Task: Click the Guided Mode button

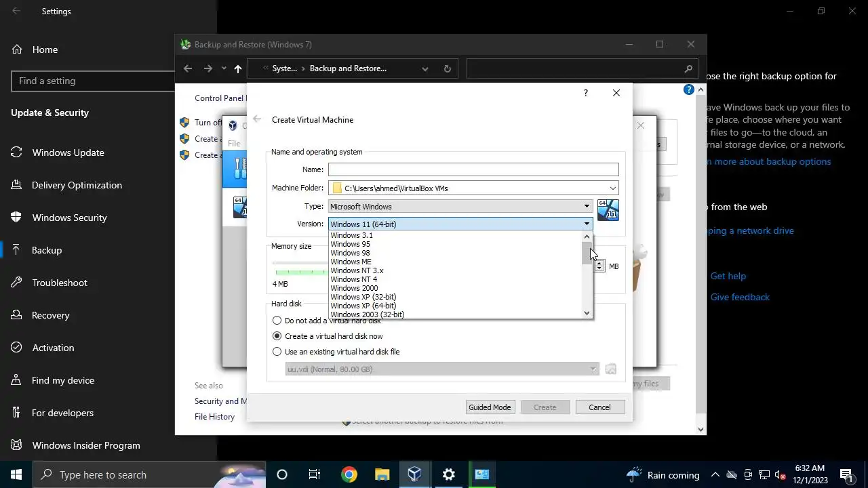Action: tap(490, 407)
